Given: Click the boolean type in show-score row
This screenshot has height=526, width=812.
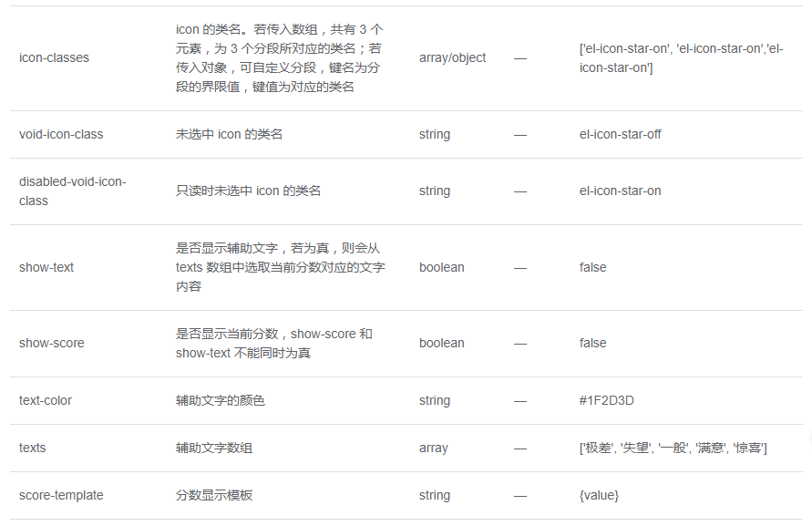Looking at the screenshot, I should (x=441, y=343).
